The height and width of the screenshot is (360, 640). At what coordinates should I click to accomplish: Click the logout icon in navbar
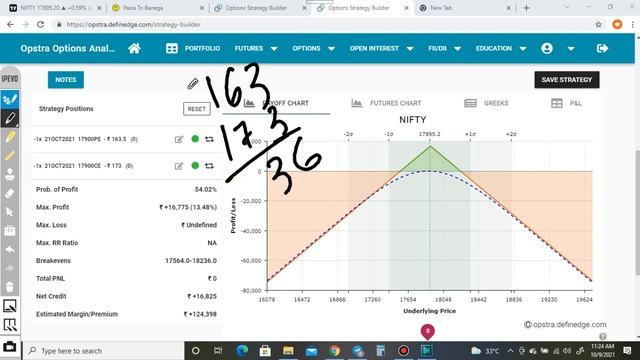(x=602, y=49)
